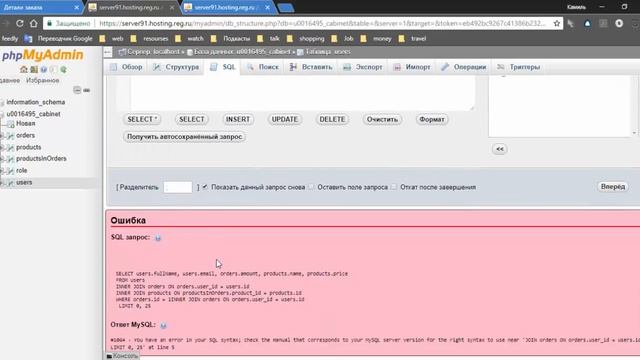Expand the orders table node
This screenshot has width=640, height=360.
click(x=2, y=136)
